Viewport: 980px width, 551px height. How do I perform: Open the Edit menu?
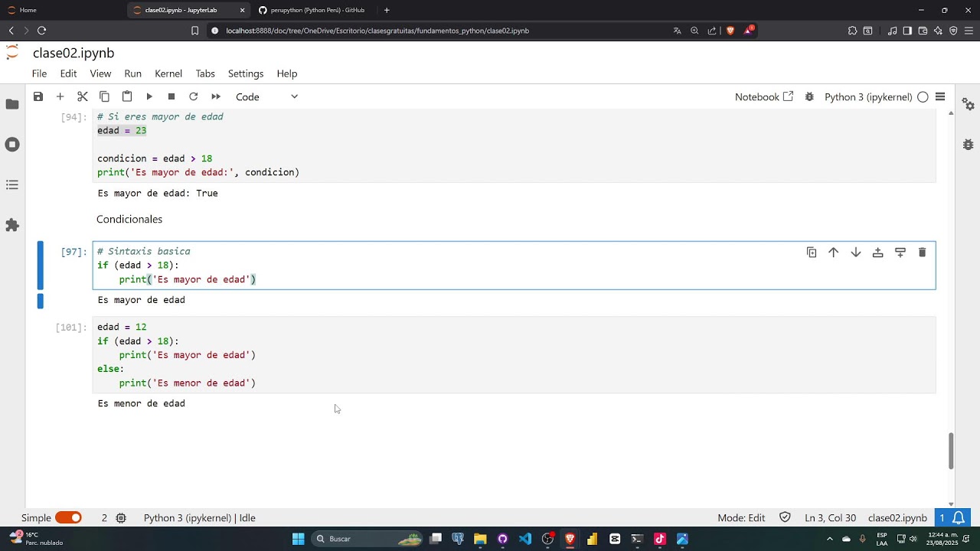coord(68,73)
